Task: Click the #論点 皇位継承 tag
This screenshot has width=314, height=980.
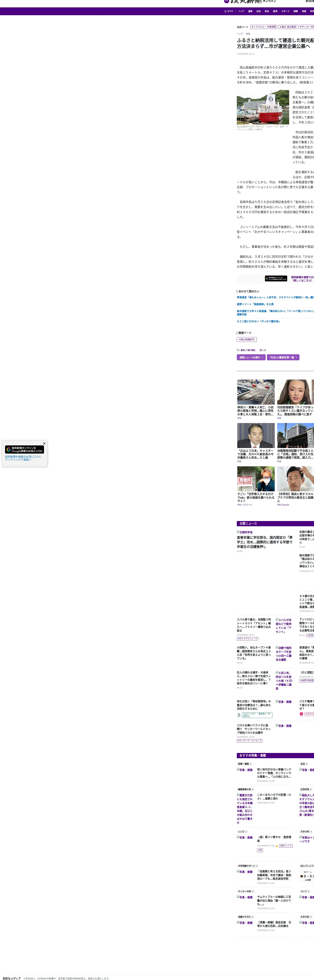Action: [x=288, y=27]
